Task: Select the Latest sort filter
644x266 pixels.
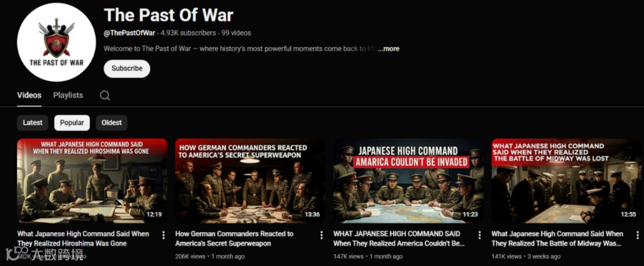Action: click(32, 123)
